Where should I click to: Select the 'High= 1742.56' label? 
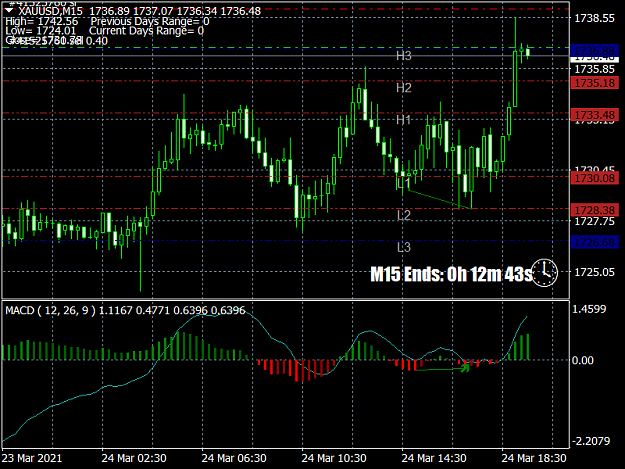pos(42,21)
